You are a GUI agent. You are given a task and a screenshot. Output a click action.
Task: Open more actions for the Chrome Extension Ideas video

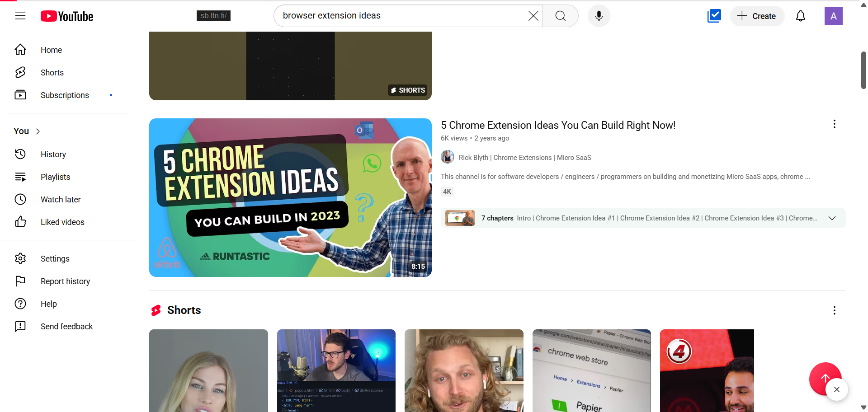point(835,124)
